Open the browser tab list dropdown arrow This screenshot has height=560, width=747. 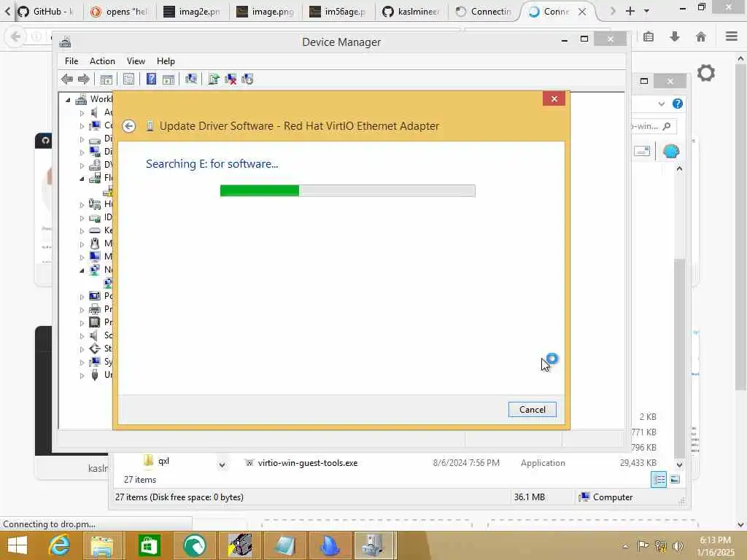click(646, 11)
